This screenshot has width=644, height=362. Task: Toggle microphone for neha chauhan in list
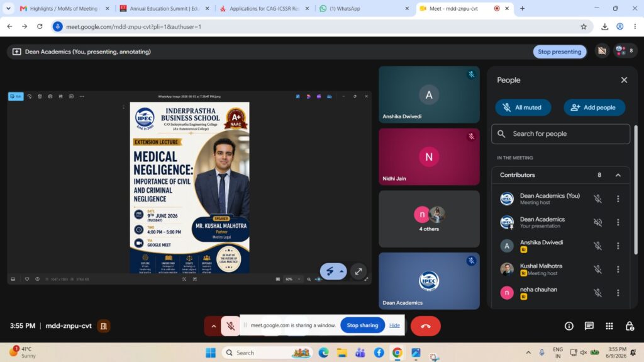coord(597,293)
